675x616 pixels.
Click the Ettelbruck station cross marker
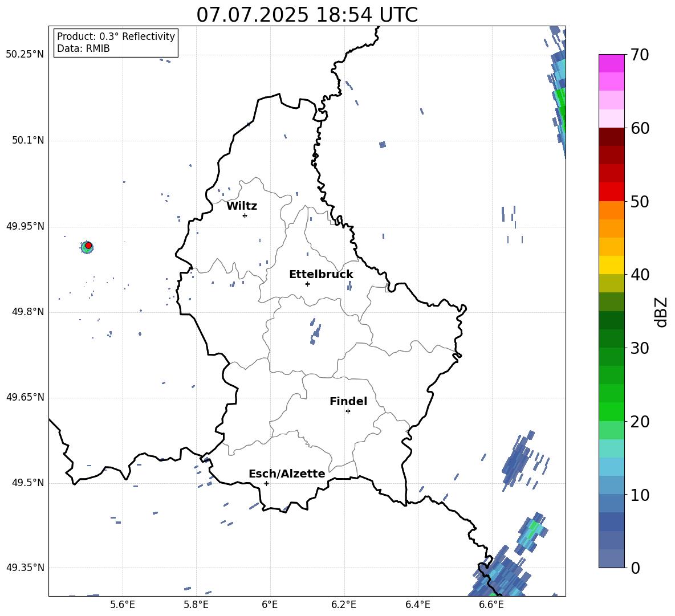[307, 284]
